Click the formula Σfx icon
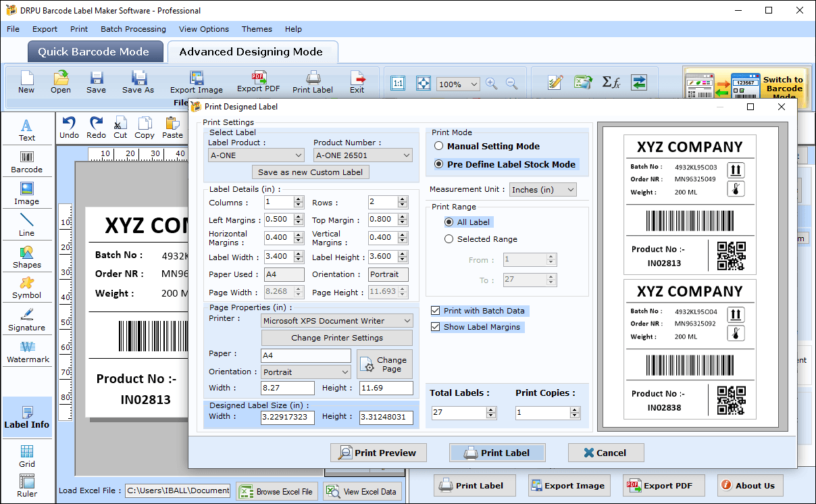 pyautogui.click(x=611, y=82)
